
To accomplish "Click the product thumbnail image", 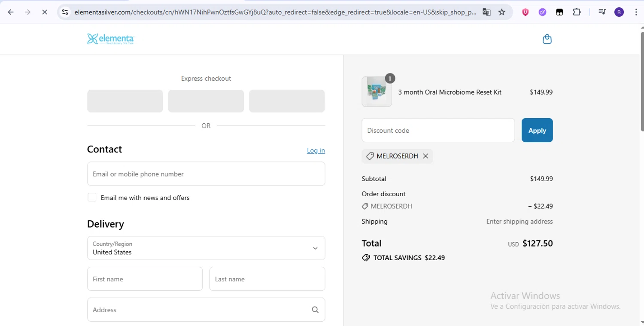I will [377, 91].
